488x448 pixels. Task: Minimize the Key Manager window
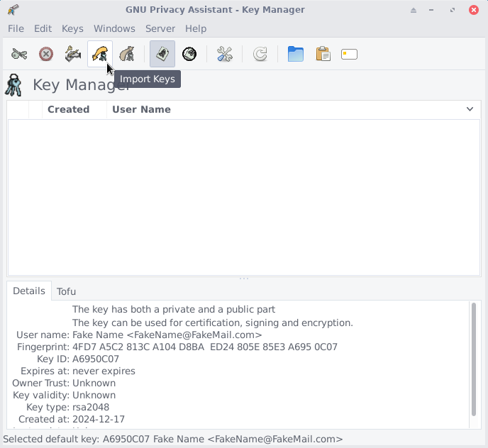coord(431,10)
